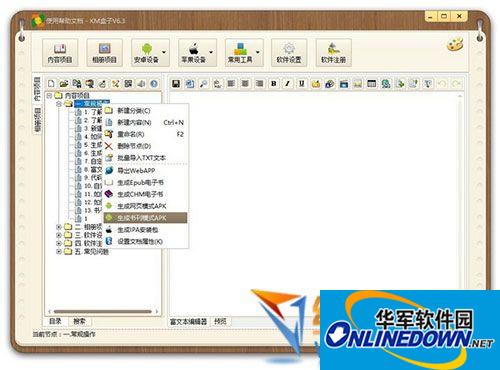Click the 常用工具 toolbar button

pos(240,53)
